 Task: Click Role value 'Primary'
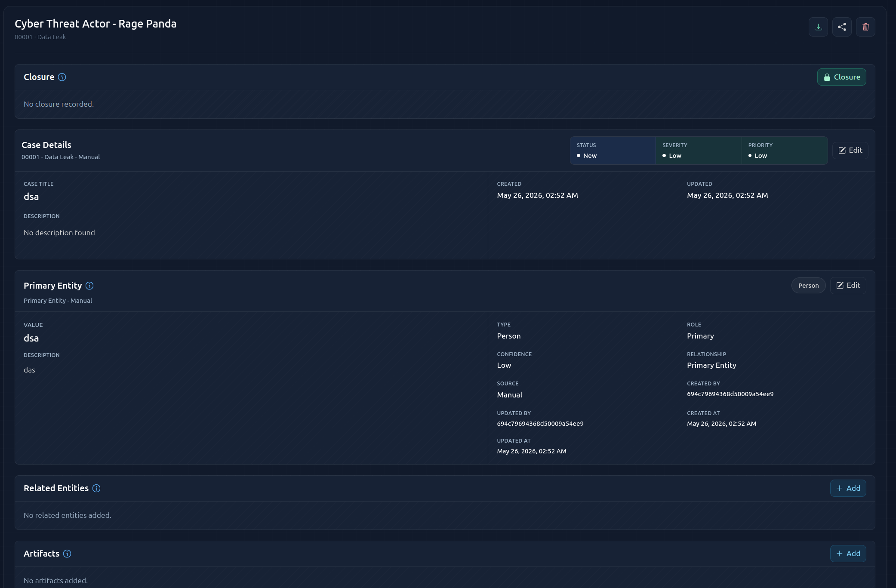coord(700,336)
